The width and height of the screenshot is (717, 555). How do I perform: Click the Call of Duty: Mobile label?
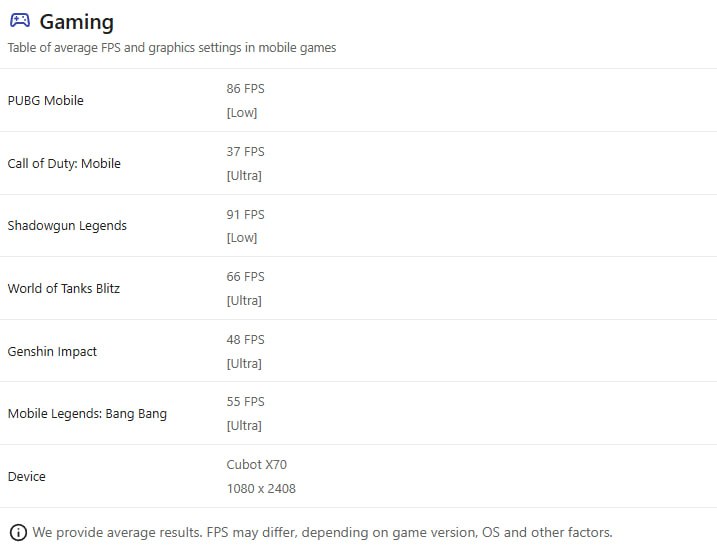click(64, 163)
